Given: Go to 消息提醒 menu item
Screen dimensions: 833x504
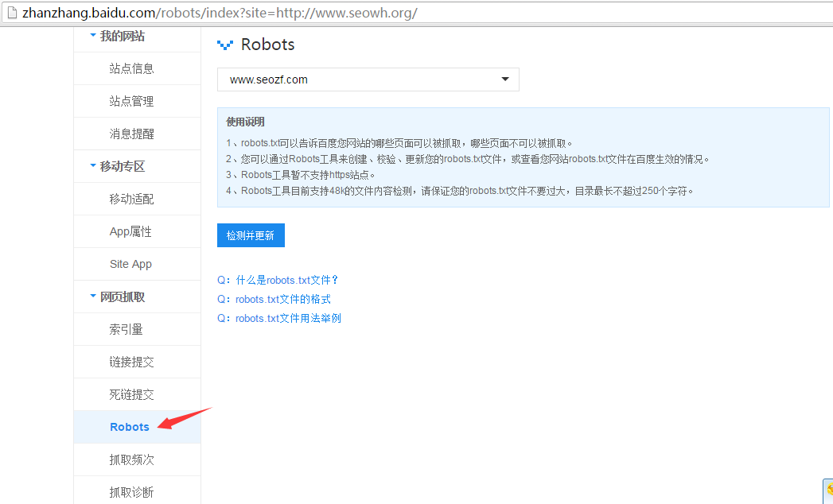Looking at the screenshot, I should [131, 134].
